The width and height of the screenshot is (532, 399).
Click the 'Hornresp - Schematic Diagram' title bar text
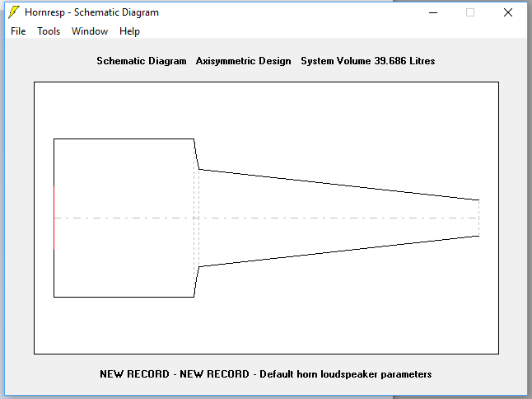(91, 12)
